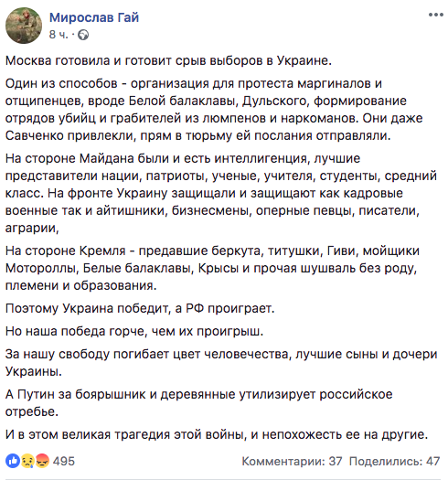
Task: Click the angry red-face reaction icon
Action: (x=42, y=461)
